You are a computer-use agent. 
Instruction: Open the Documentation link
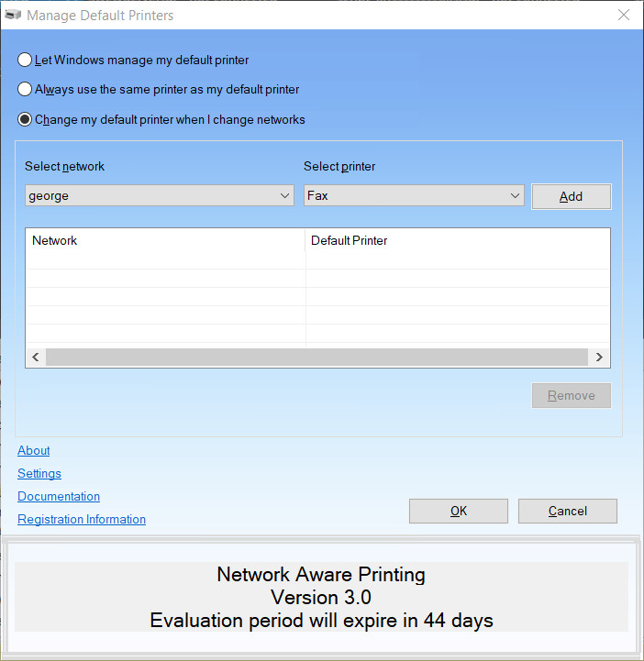pos(59,496)
